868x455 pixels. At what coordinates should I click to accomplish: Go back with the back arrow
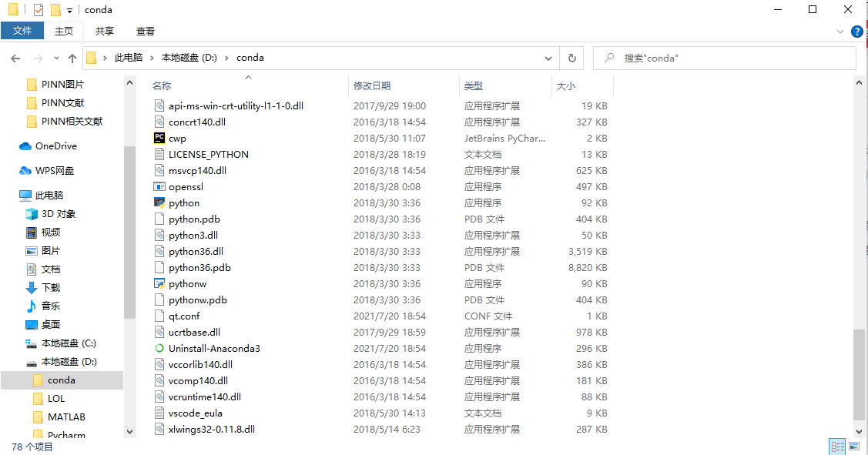15,58
